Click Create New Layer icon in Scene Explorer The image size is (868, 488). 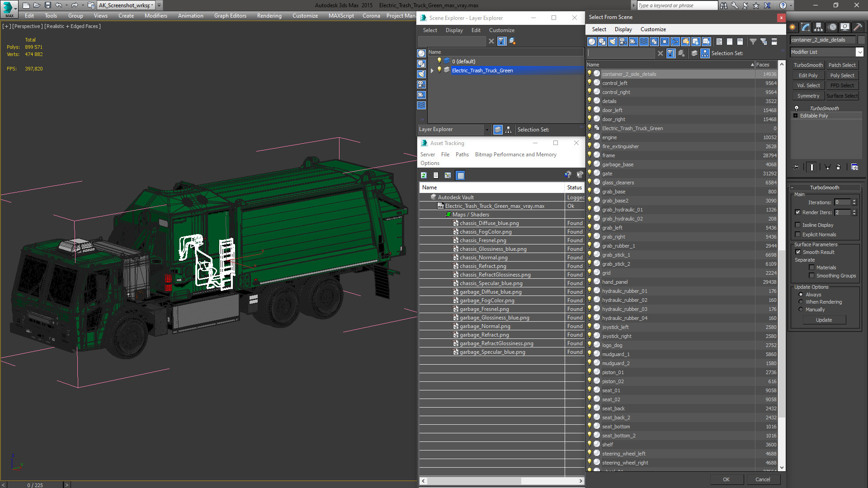point(512,41)
